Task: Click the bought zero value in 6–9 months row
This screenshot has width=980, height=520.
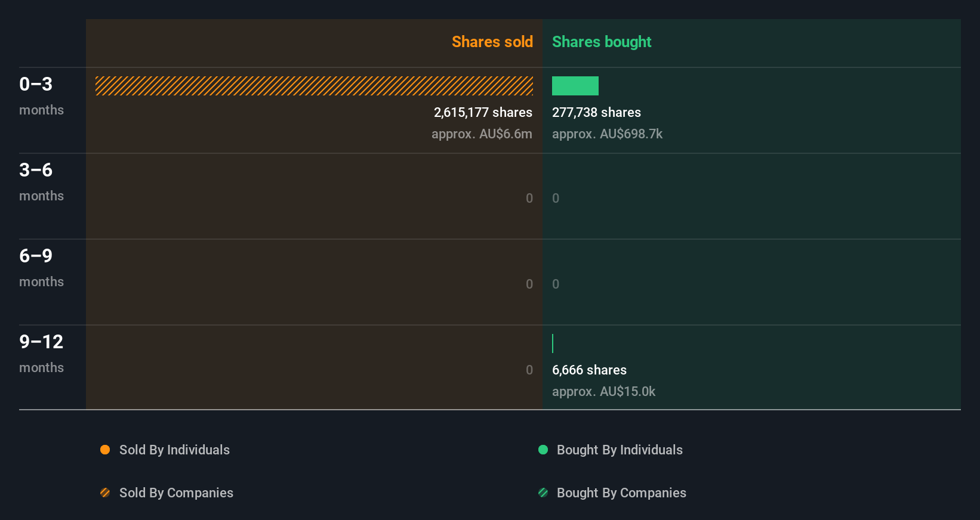Action: [x=556, y=284]
